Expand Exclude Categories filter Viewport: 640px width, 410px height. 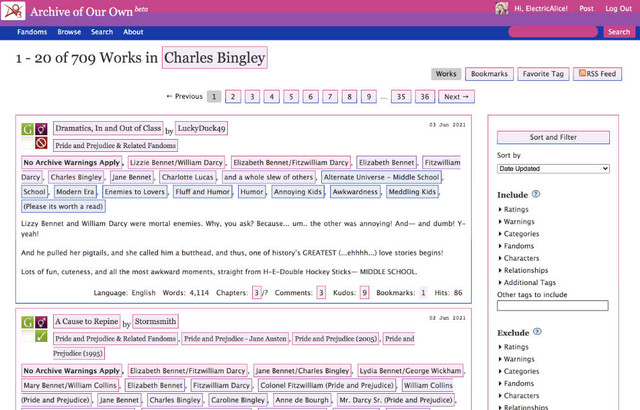click(x=519, y=371)
